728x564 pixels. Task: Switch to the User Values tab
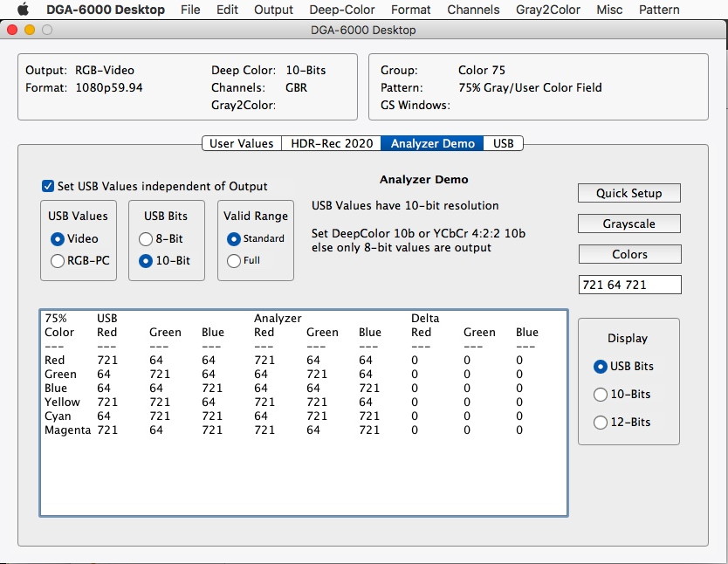tap(241, 143)
